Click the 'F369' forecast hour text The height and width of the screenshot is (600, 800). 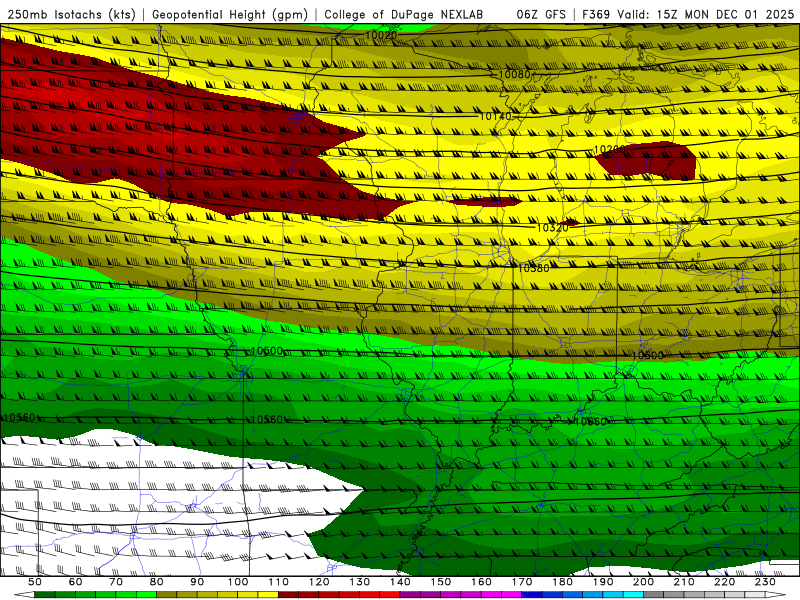click(596, 14)
